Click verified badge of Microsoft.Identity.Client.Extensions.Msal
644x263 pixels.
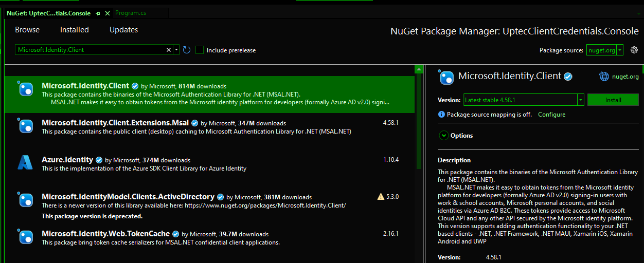[194, 123]
